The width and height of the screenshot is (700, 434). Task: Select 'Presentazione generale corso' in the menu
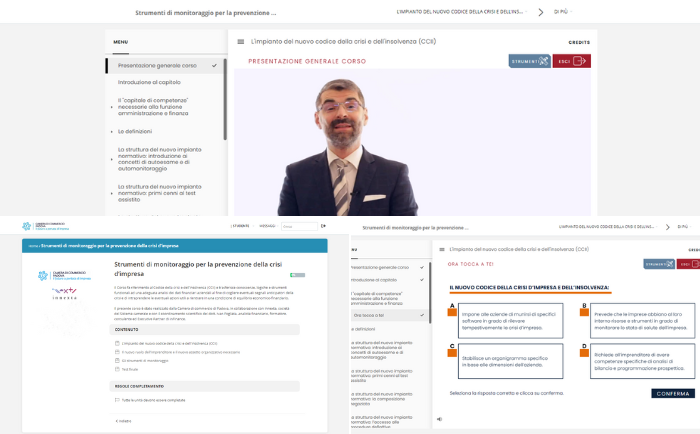point(158,65)
